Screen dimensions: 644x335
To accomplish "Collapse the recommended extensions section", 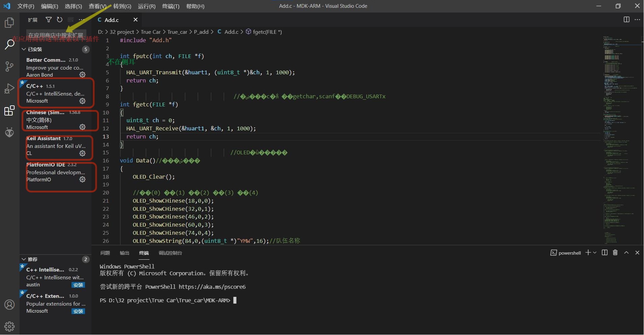I will (x=24, y=259).
